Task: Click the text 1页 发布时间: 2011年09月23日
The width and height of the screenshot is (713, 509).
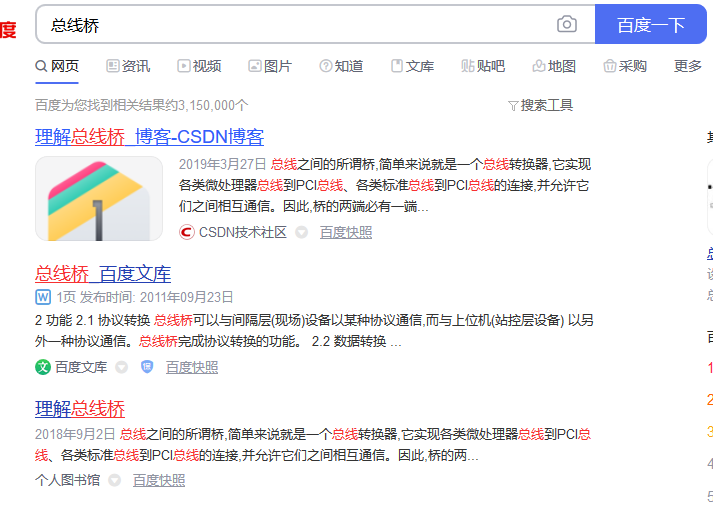Action: coord(145,297)
